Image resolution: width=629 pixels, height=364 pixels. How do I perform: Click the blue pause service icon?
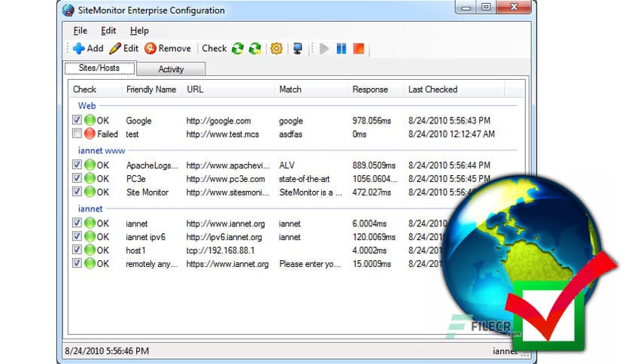(342, 48)
